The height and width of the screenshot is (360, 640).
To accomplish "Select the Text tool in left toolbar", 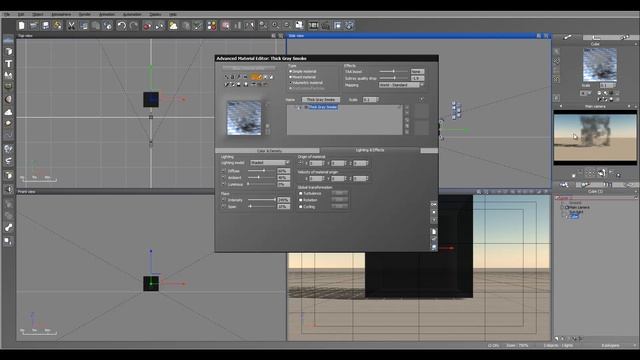I will click(8, 64).
